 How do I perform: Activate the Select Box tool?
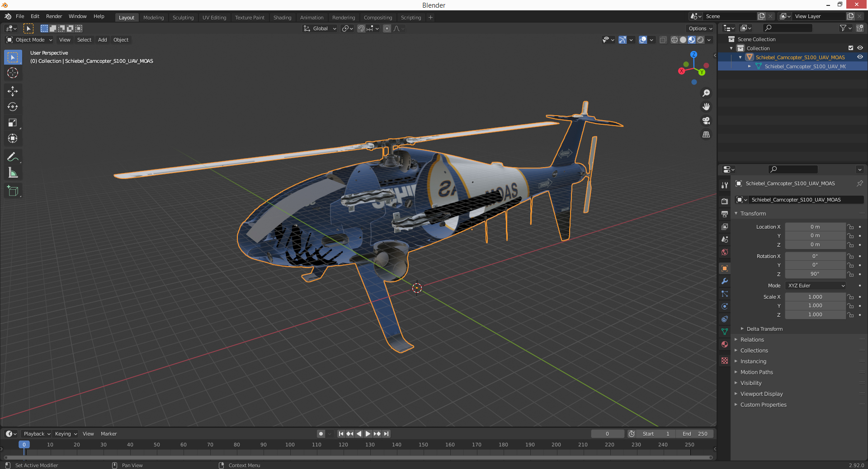click(x=13, y=57)
